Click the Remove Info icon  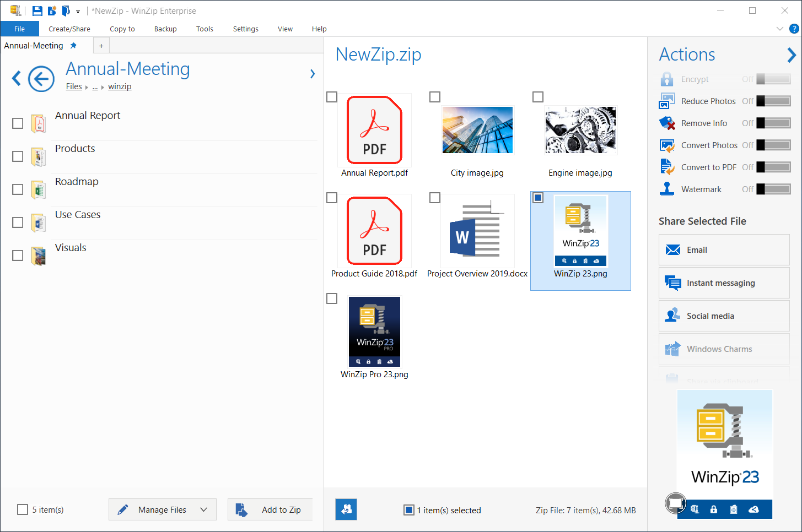click(x=667, y=123)
